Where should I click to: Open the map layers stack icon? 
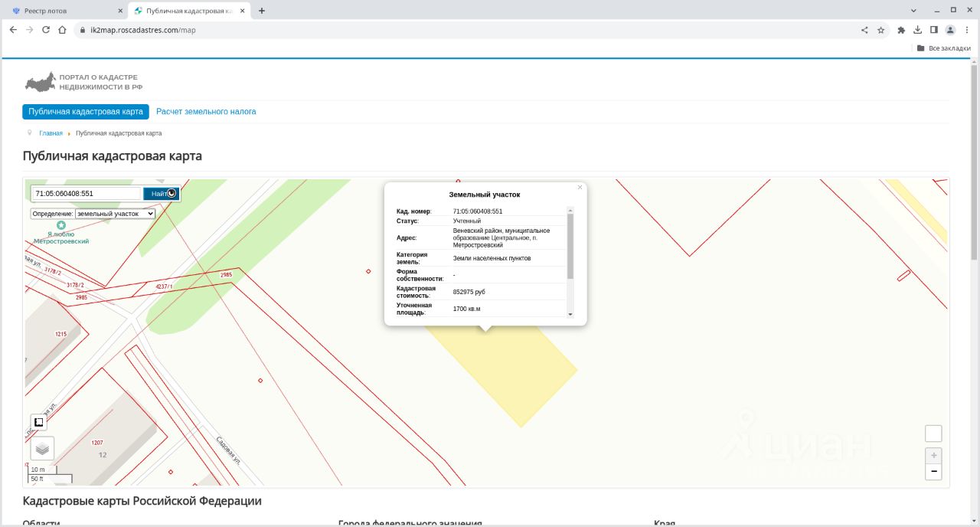point(42,448)
